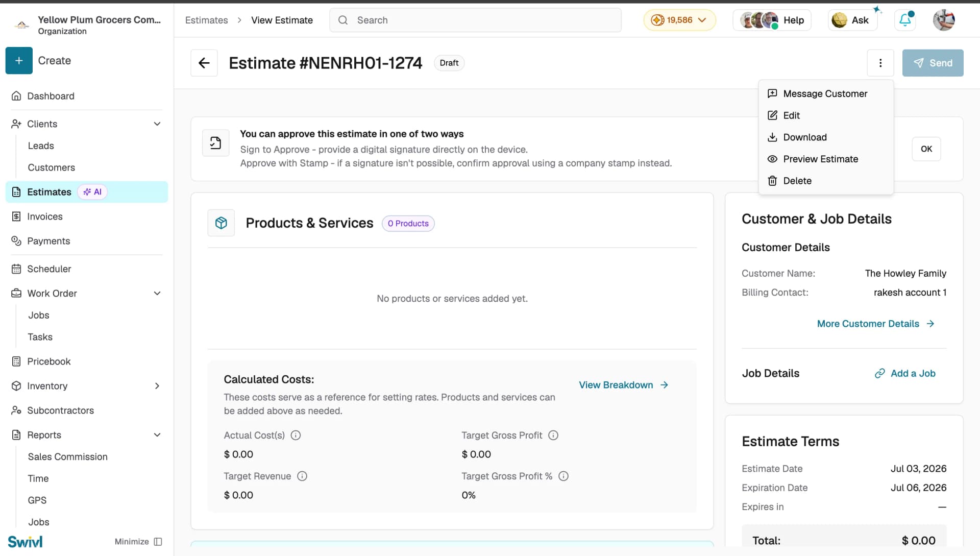Viewport: 980px width, 556px height.
Task: Click the Dashboard home icon
Action: (x=16, y=96)
